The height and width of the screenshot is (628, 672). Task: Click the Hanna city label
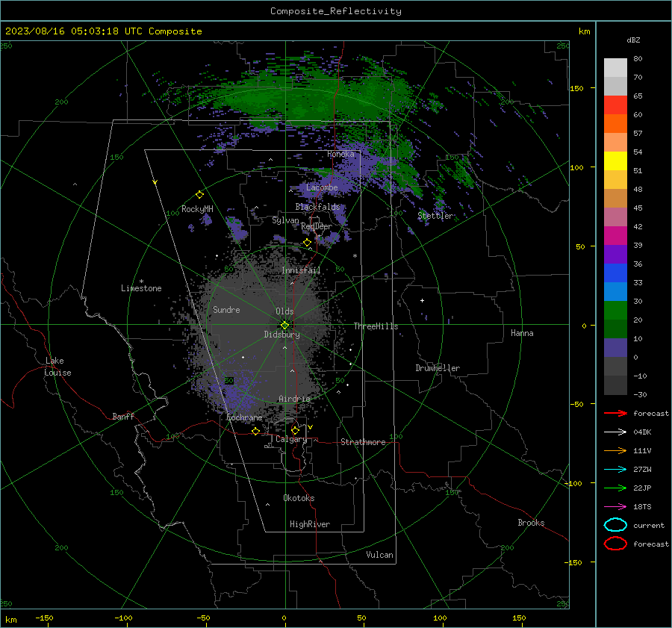(522, 333)
